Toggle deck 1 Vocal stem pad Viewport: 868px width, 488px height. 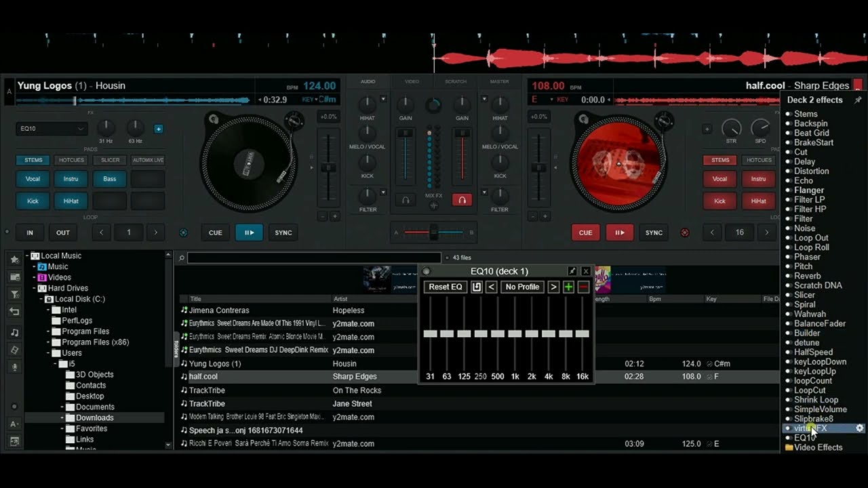coord(33,179)
